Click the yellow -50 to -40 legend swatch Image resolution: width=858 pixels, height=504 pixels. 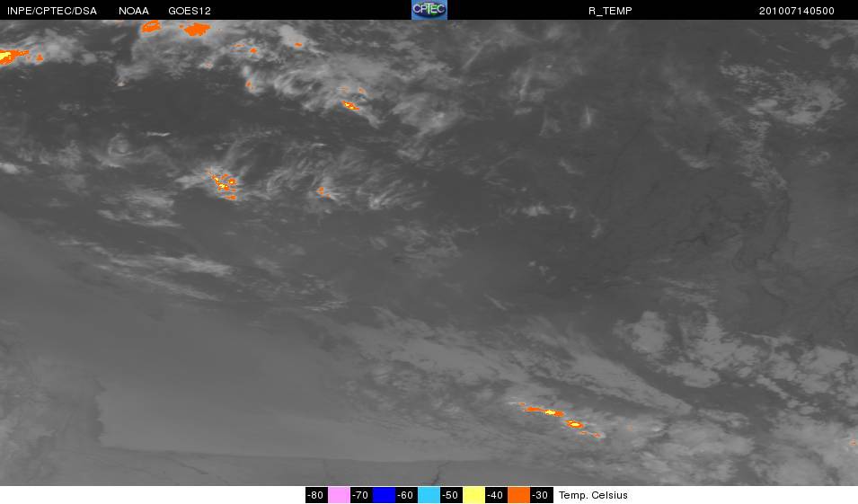(473, 495)
